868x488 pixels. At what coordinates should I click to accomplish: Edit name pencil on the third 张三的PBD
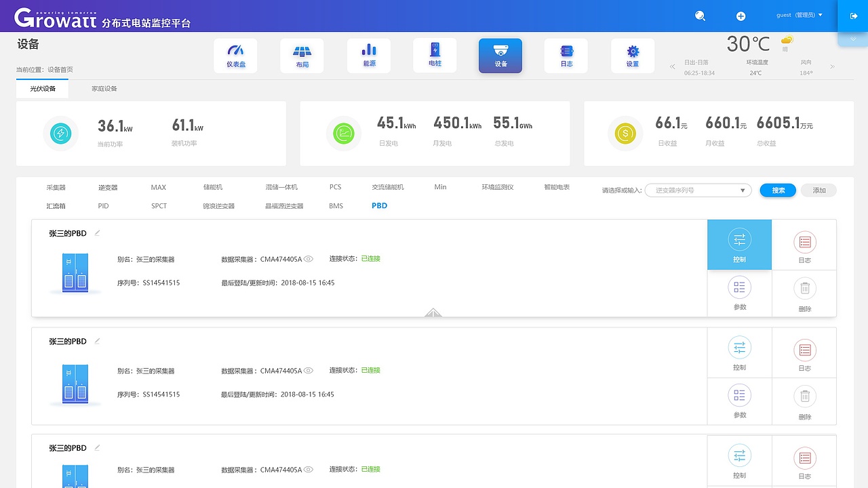97,448
